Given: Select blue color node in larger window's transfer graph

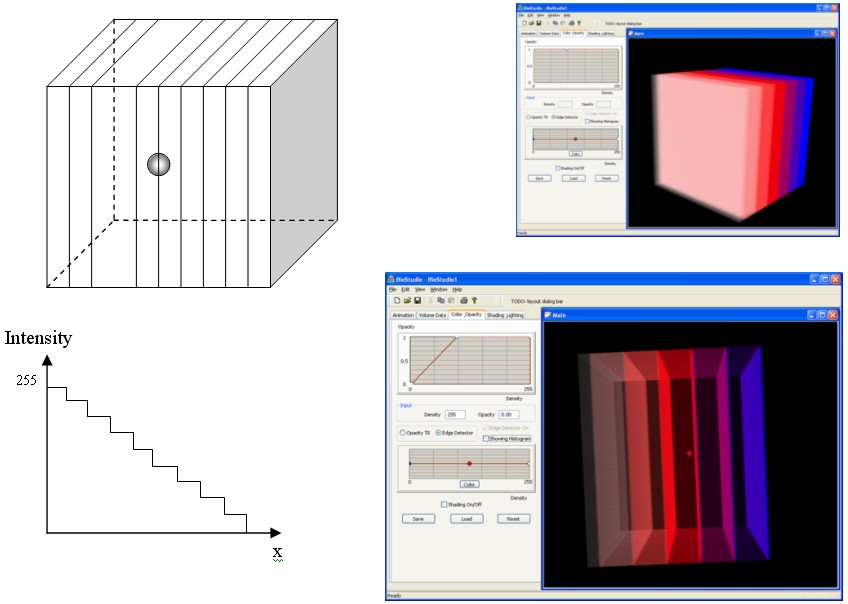Looking at the screenshot, I should pyautogui.click(x=410, y=463).
